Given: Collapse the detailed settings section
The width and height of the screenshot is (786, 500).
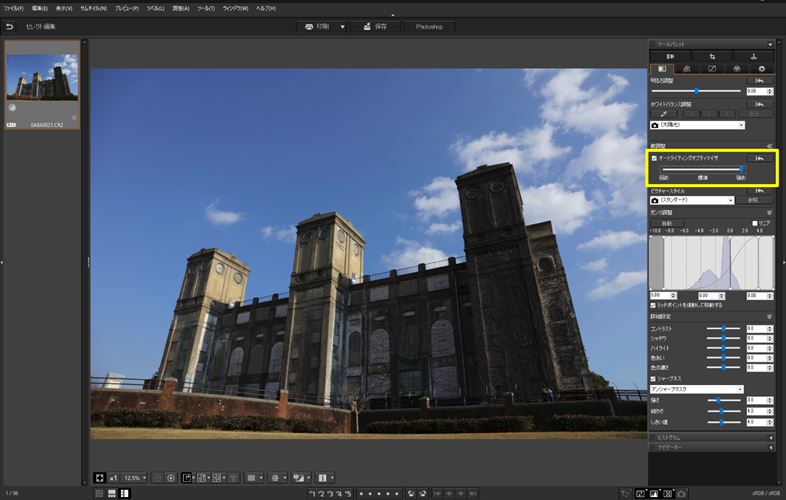Looking at the screenshot, I should [769, 317].
